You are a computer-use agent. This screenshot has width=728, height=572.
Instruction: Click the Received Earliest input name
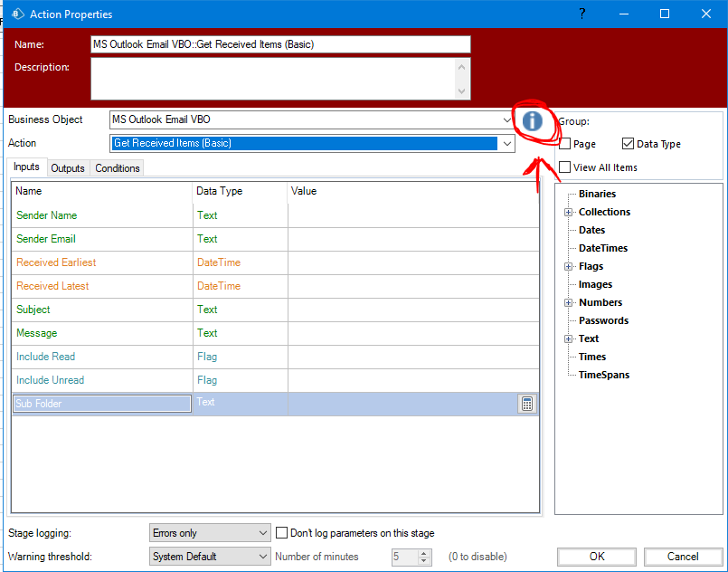(56, 262)
